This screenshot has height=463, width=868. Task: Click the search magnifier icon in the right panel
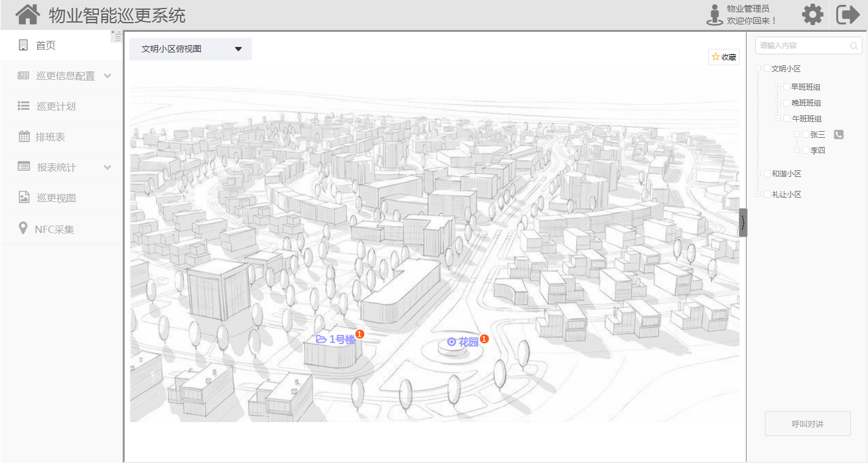tap(853, 46)
